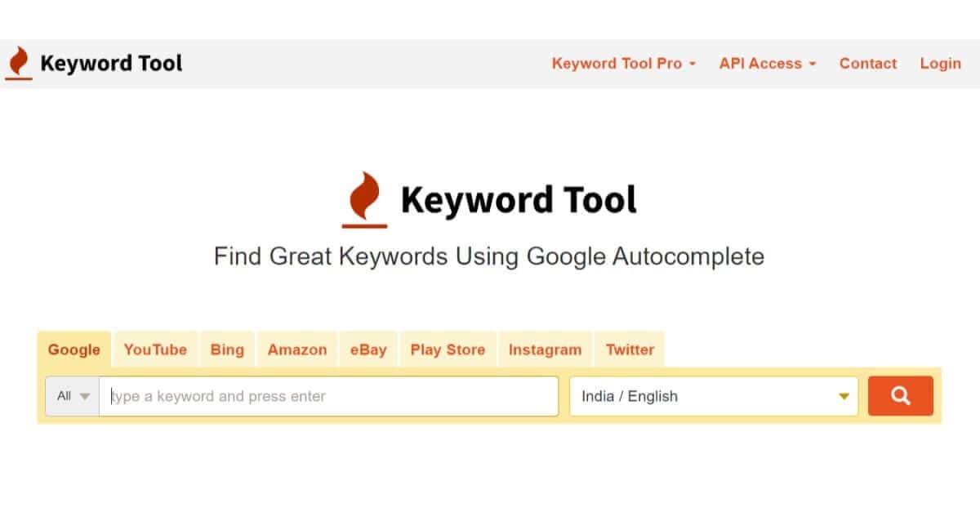Click the orange search magnifier button
Screen dimensions: 980x521
(x=900, y=396)
